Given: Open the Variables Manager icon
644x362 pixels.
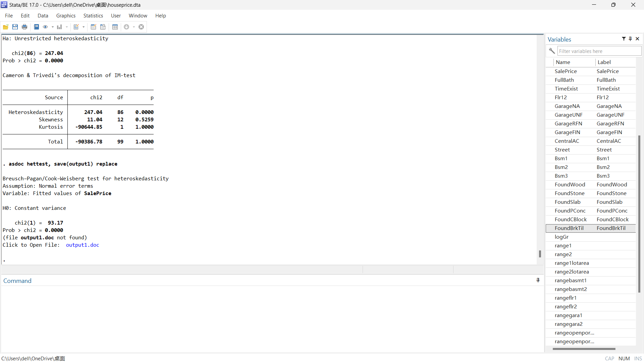Looking at the screenshot, I should (115, 27).
